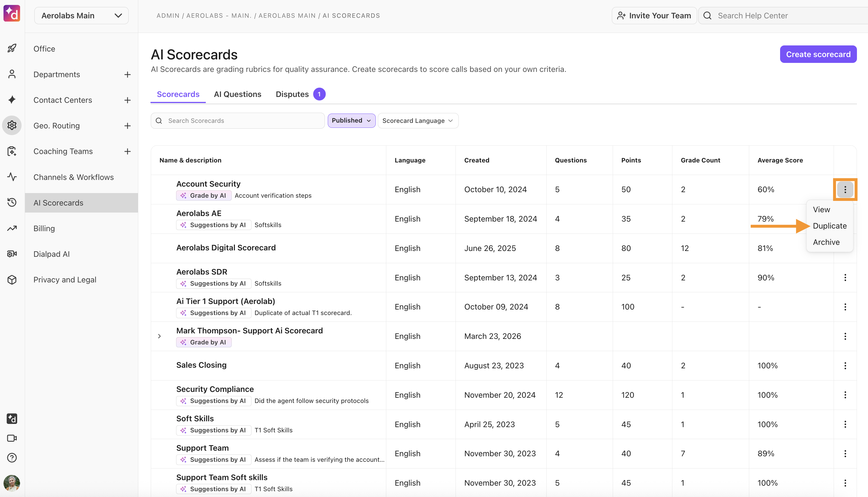Open the activity pulse icon in rail
868x497 pixels.
click(12, 177)
